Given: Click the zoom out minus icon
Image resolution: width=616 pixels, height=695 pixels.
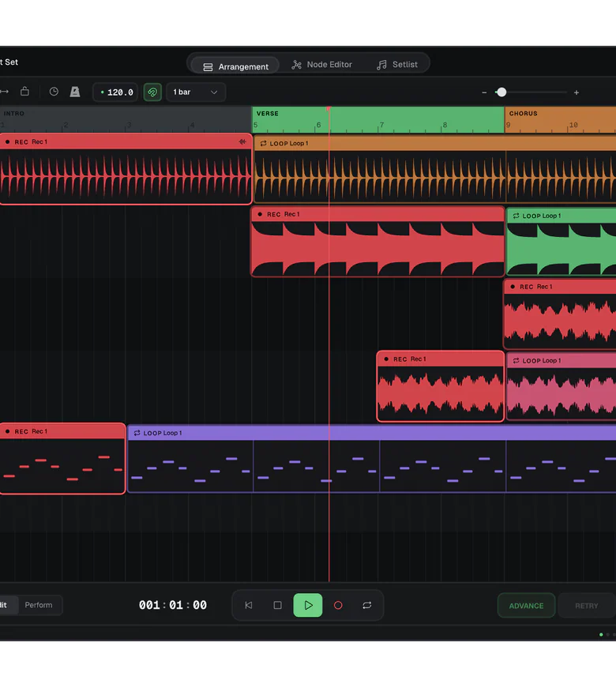Looking at the screenshot, I should (x=484, y=92).
